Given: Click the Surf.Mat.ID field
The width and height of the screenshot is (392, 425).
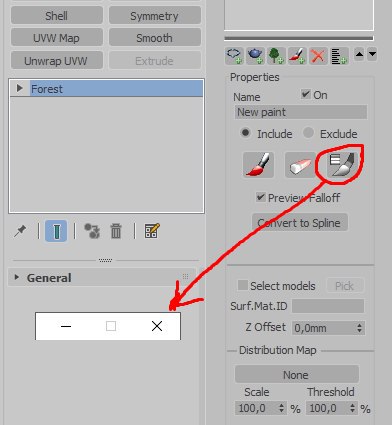Looking at the screenshot, I should click(x=328, y=306).
